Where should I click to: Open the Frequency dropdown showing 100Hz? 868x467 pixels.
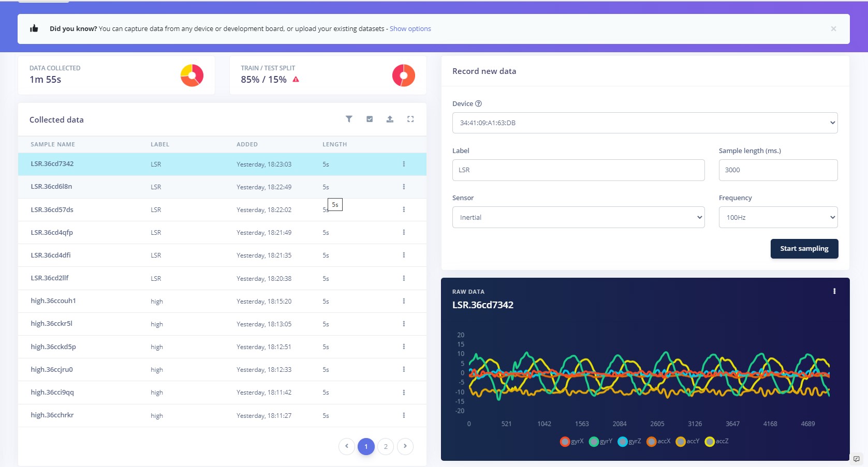click(x=778, y=217)
